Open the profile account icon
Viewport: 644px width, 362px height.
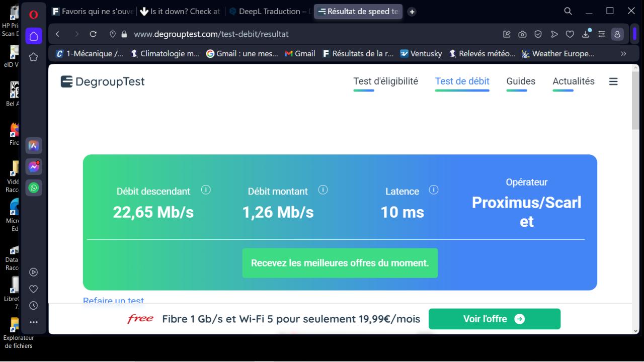pos(617,34)
